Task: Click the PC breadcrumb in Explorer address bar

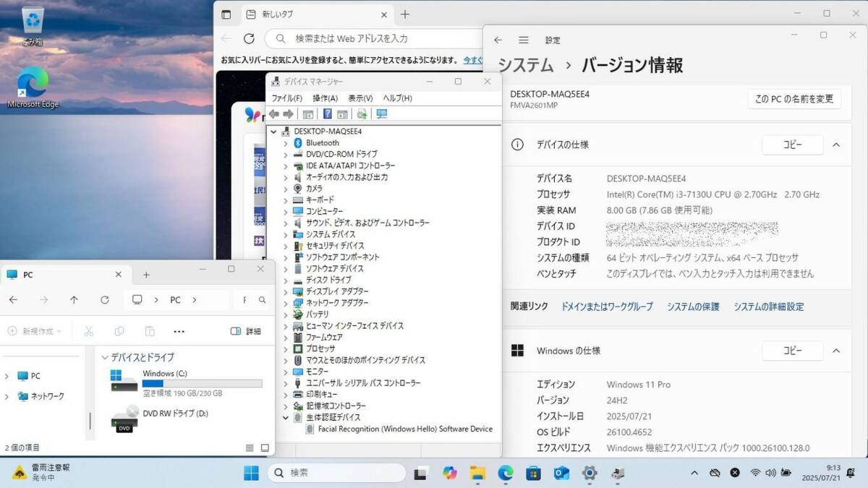Action: coord(175,299)
